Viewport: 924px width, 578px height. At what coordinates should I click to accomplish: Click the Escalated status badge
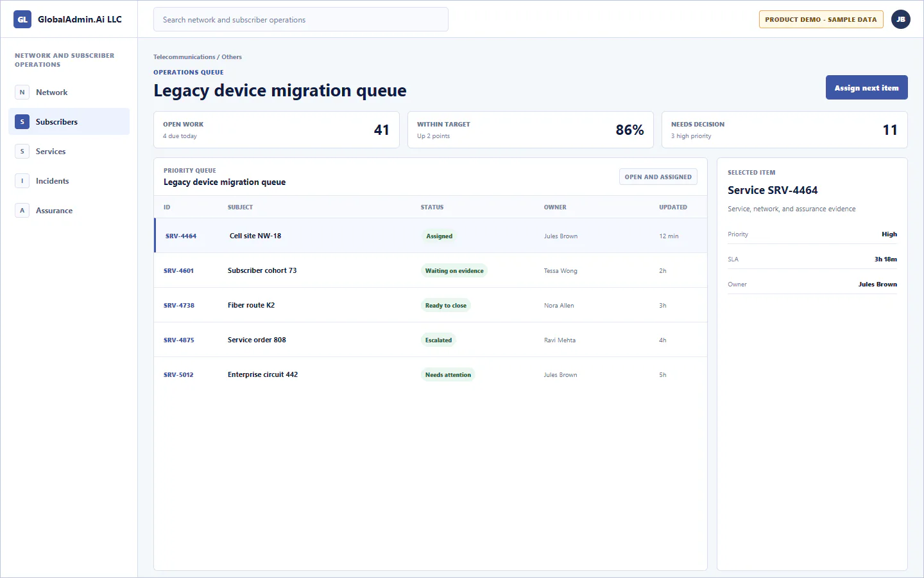coord(438,340)
